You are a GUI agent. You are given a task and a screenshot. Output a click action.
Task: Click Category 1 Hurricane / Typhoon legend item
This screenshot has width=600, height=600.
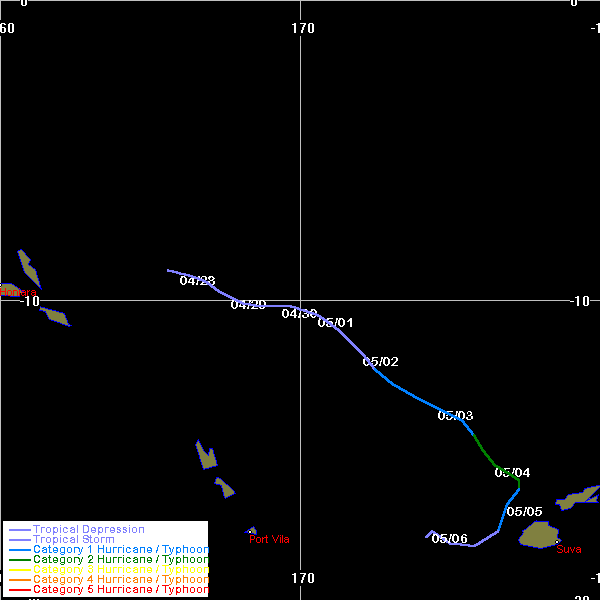120,550
